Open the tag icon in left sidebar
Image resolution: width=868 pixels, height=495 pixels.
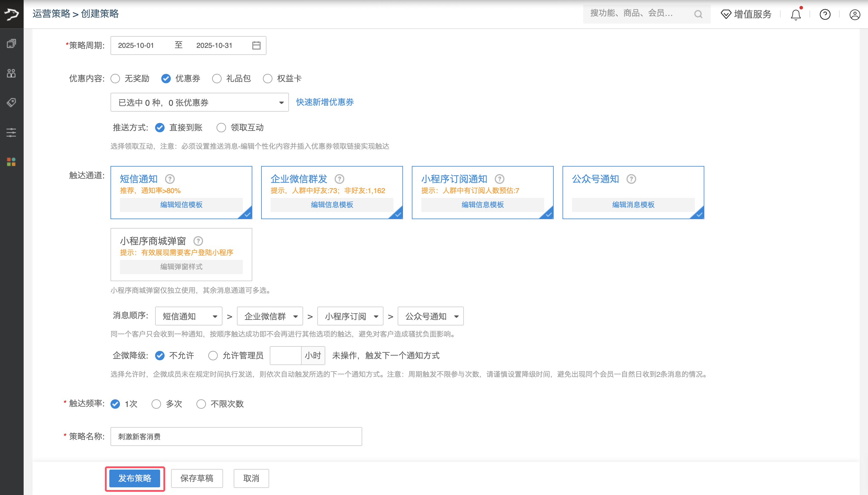tap(11, 102)
